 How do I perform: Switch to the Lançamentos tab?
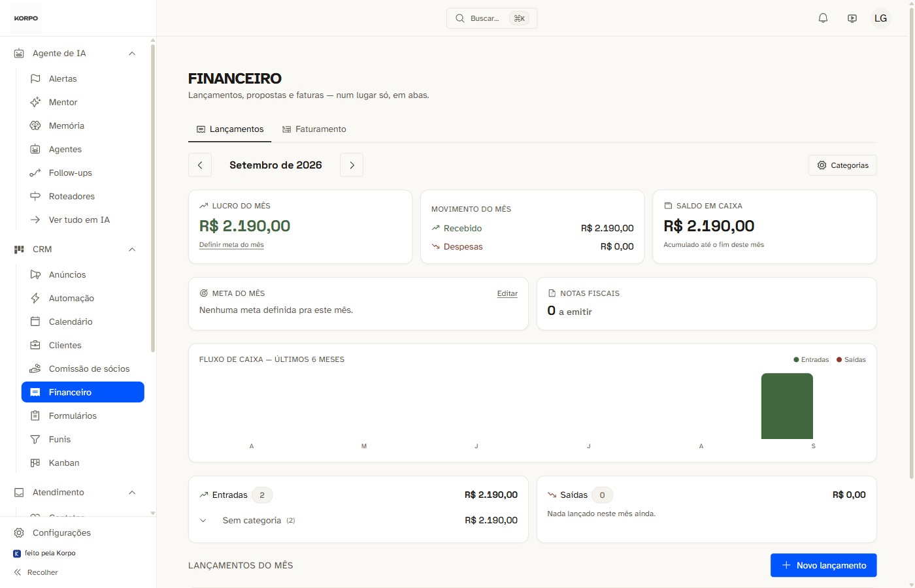(x=230, y=129)
